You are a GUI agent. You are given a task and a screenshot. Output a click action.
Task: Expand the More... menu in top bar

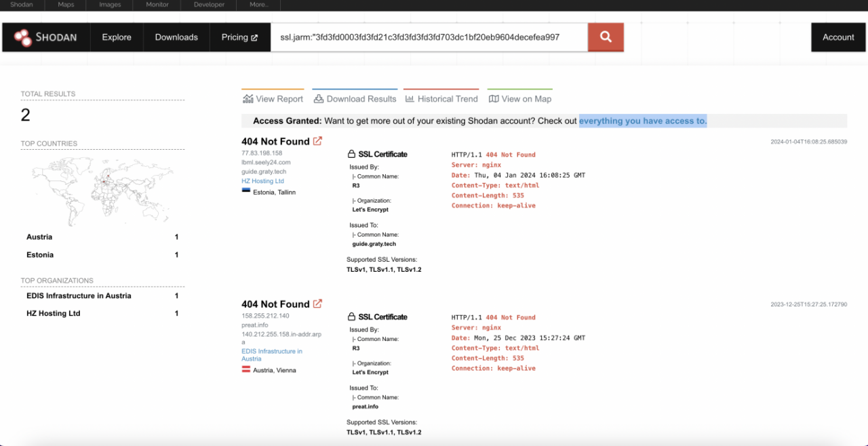pos(258,5)
